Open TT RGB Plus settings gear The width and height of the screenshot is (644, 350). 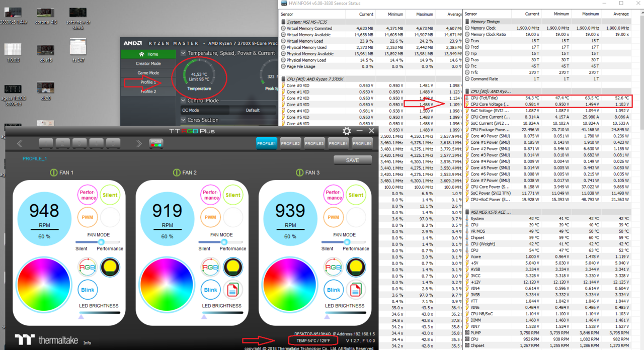point(347,131)
